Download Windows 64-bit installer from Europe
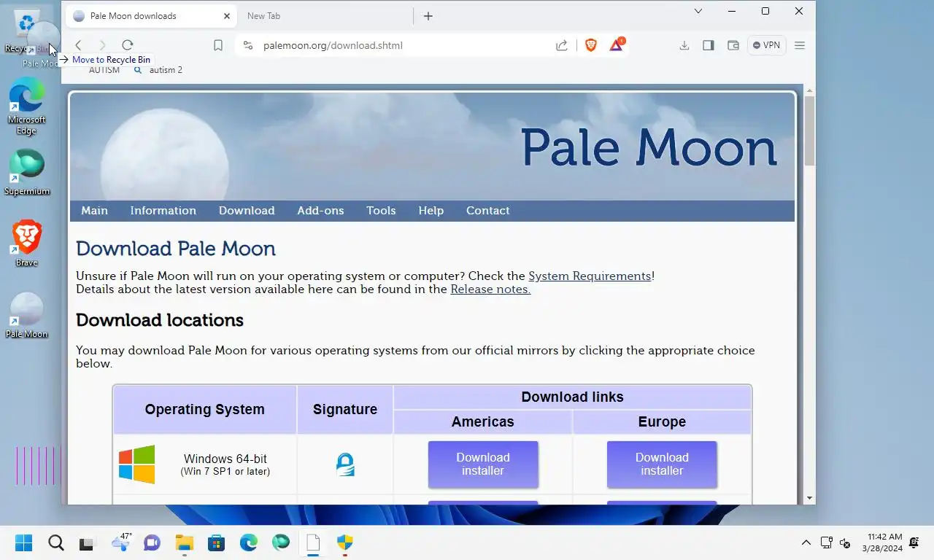This screenshot has width=934, height=560. [x=662, y=464]
